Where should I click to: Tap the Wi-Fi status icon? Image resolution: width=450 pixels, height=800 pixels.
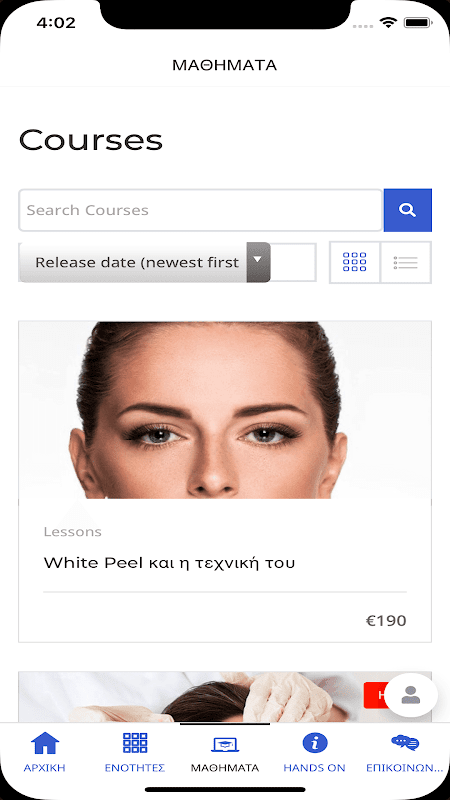tap(388, 22)
